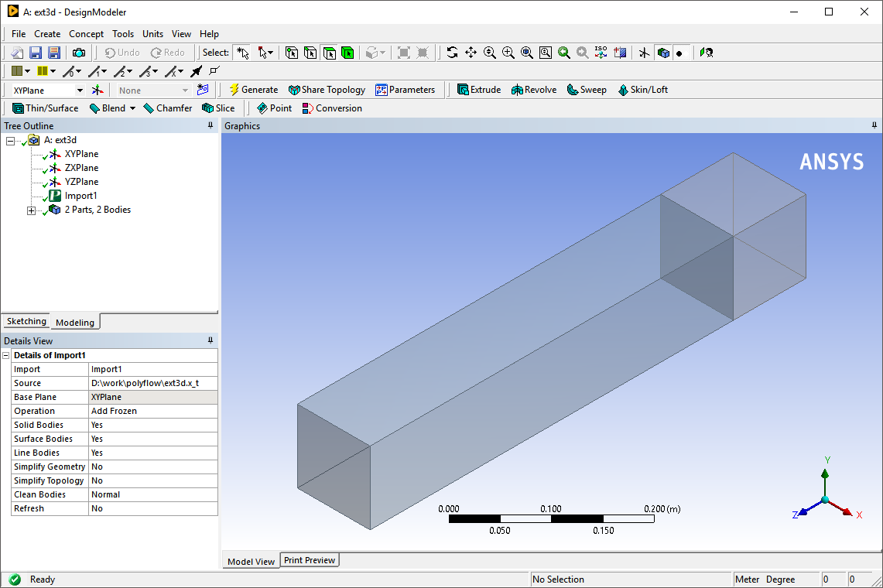Viewport: 883px width, 588px height.
Task: Activate the Pan view tool
Action: coord(471,53)
